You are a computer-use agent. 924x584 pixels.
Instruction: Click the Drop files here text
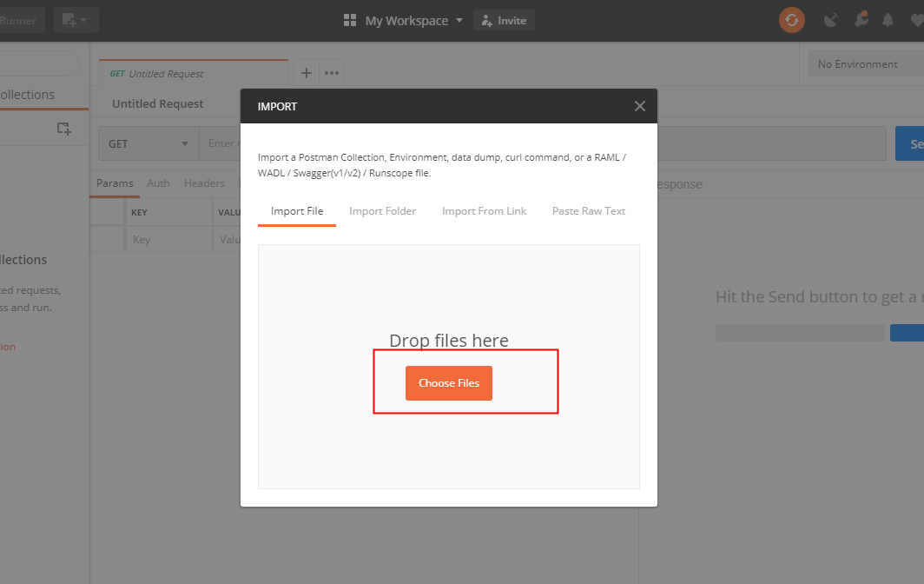click(448, 341)
